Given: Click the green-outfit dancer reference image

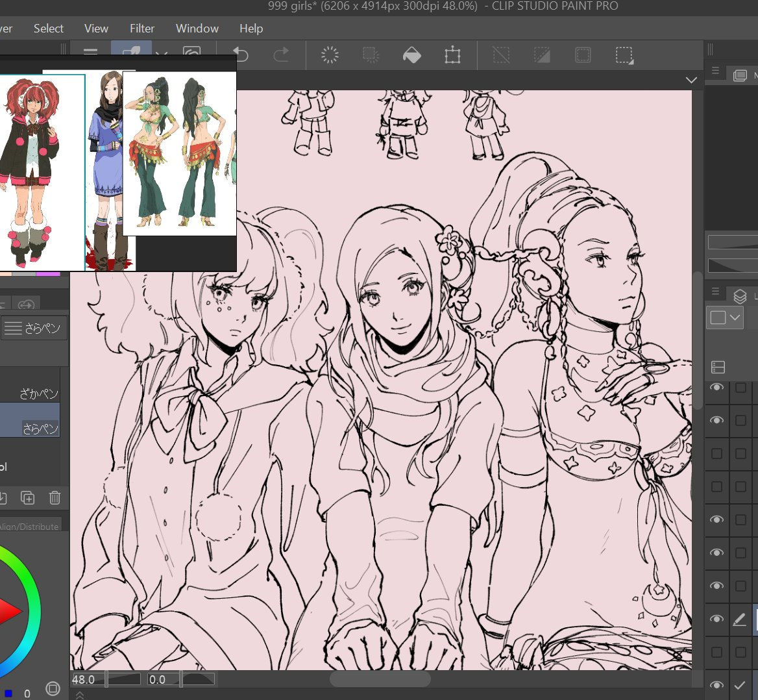Looking at the screenshot, I should 179,153.
